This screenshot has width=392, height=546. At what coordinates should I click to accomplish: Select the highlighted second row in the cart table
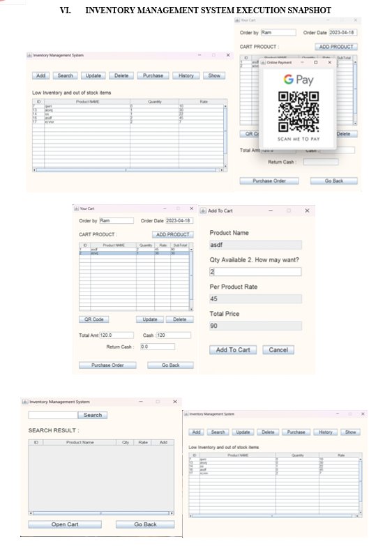click(134, 253)
